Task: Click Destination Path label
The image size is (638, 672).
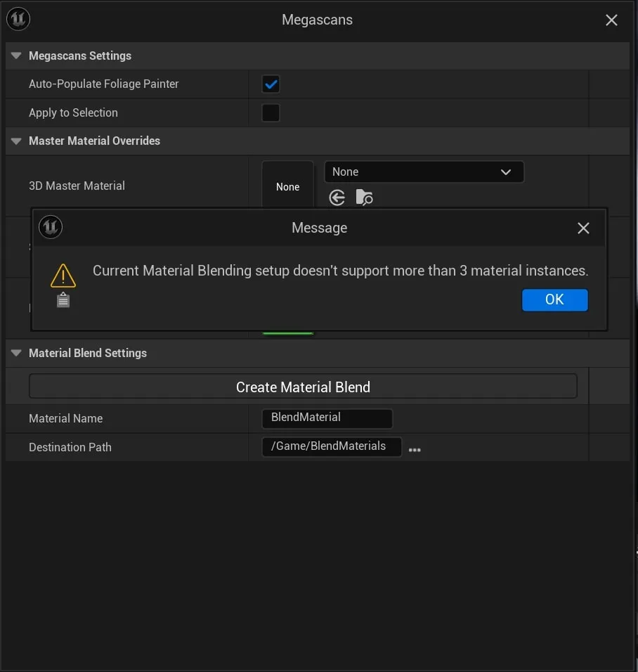Action: 70,447
